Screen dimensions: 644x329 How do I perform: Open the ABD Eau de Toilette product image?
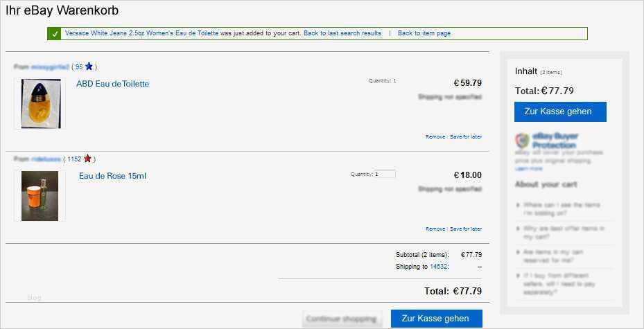pyautogui.click(x=40, y=103)
